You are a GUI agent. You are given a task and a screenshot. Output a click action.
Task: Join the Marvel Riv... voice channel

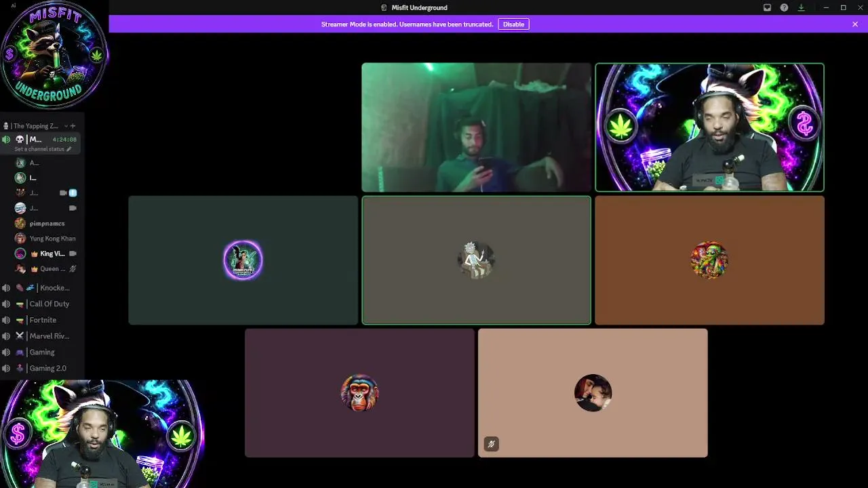click(41, 336)
